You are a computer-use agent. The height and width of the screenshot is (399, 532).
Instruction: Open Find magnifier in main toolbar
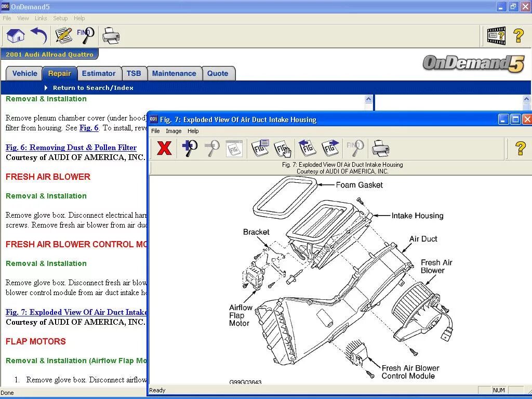point(86,36)
